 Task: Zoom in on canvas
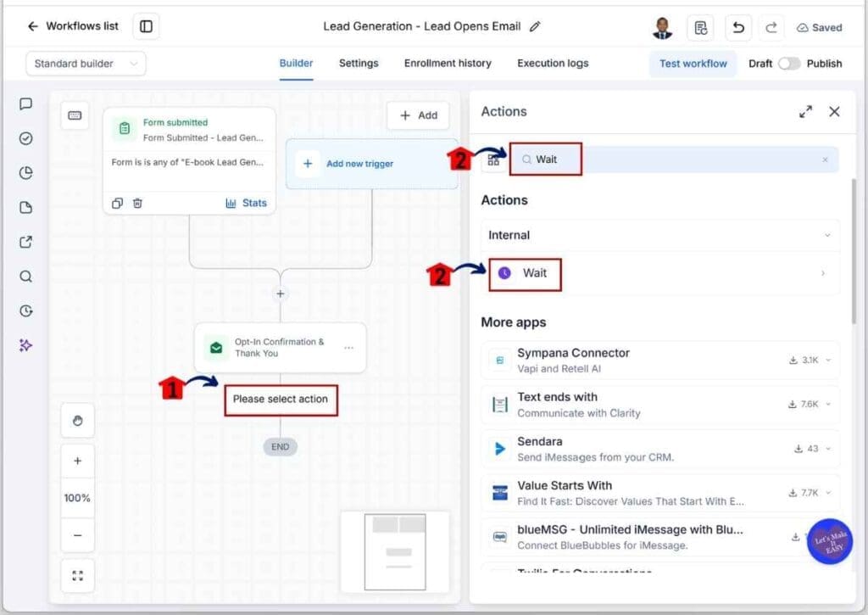77,461
